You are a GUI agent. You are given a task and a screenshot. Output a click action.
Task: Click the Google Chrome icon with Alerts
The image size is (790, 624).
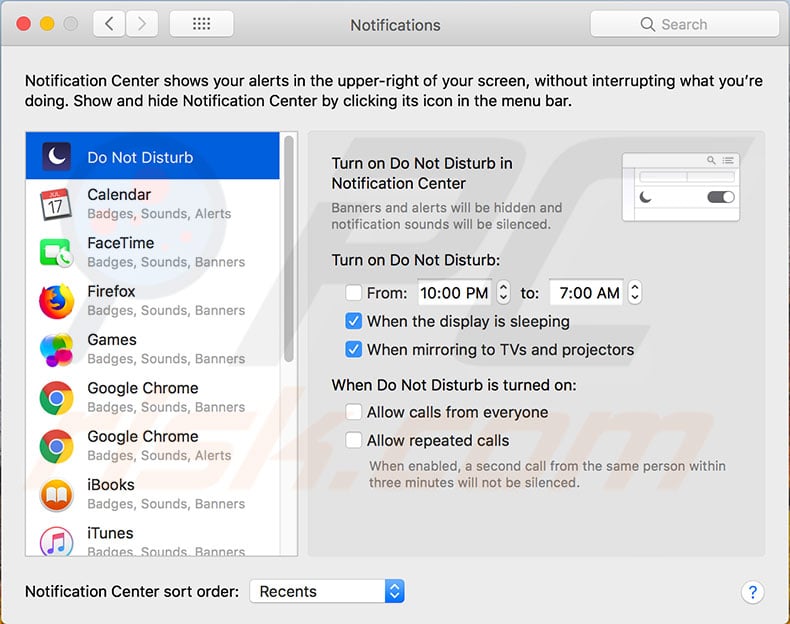click(x=56, y=446)
